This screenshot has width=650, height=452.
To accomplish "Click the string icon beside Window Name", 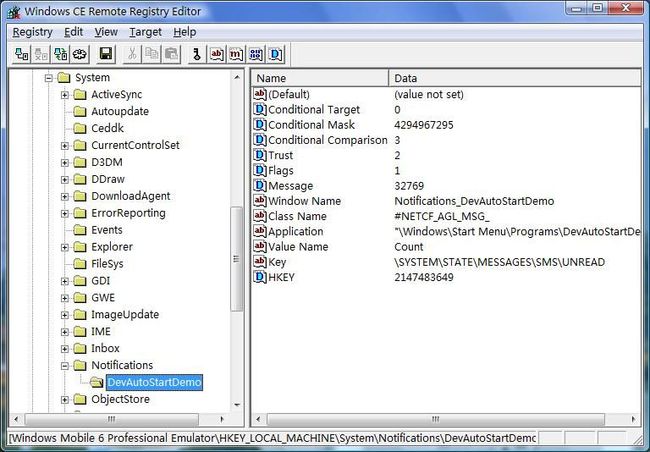I will pyautogui.click(x=260, y=201).
